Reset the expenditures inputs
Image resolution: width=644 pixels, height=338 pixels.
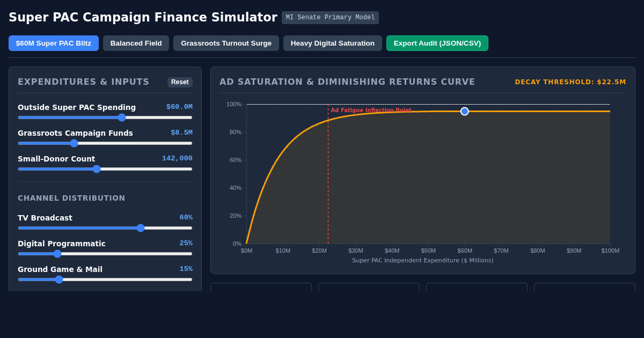tap(180, 82)
